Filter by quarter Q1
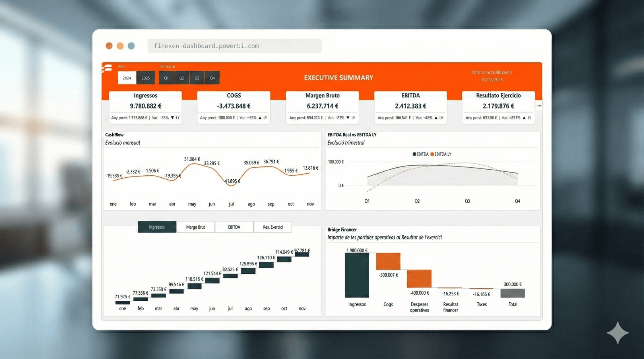644x359 pixels. coord(166,78)
